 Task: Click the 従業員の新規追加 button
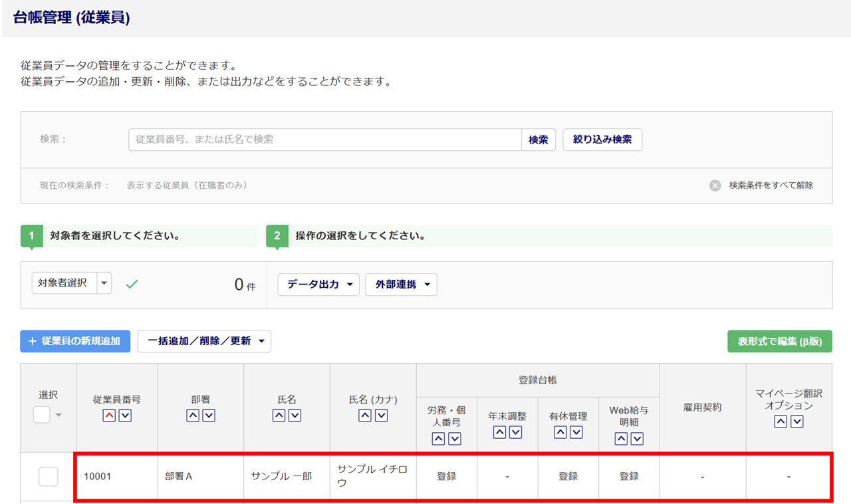pyautogui.click(x=75, y=341)
